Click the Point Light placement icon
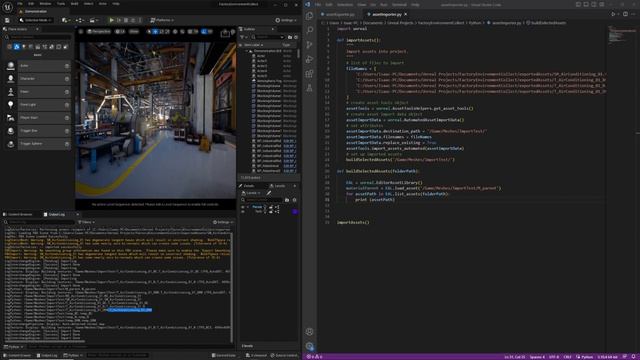The image size is (640, 360). pos(11,105)
